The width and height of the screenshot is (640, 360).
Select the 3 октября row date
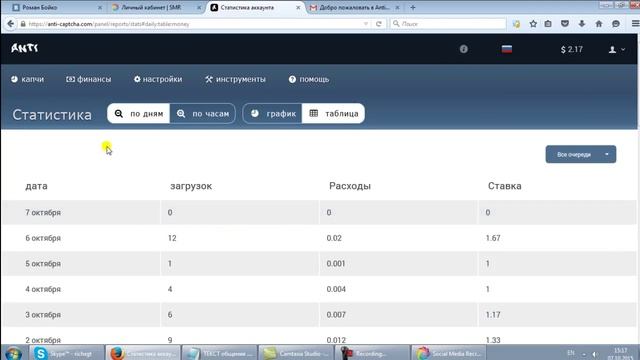coord(43,315)
